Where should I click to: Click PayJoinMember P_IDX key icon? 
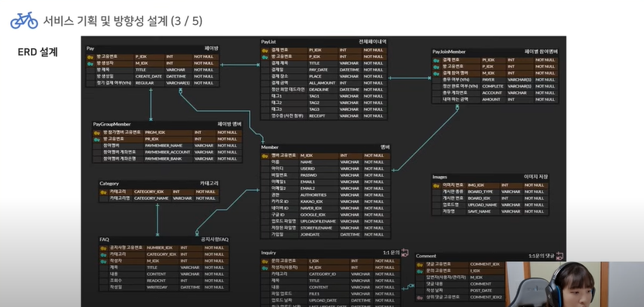[x=436, y=67]
